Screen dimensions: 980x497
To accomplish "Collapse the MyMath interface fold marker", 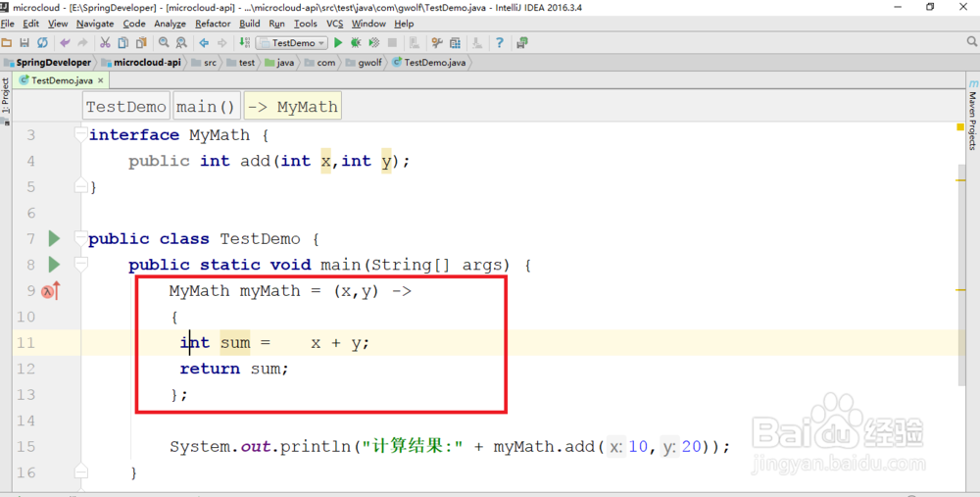I will click(80, 133).
